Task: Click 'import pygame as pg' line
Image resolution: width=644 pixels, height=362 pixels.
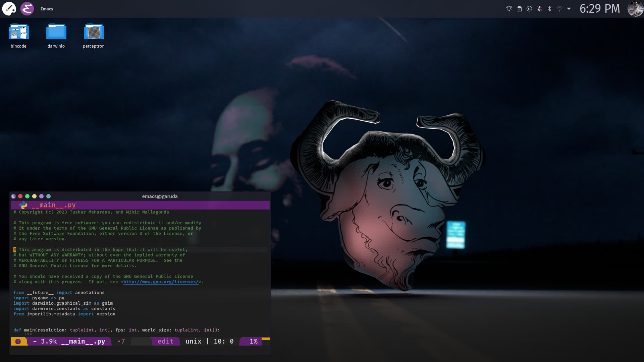Action: click(x=39, y=298)
